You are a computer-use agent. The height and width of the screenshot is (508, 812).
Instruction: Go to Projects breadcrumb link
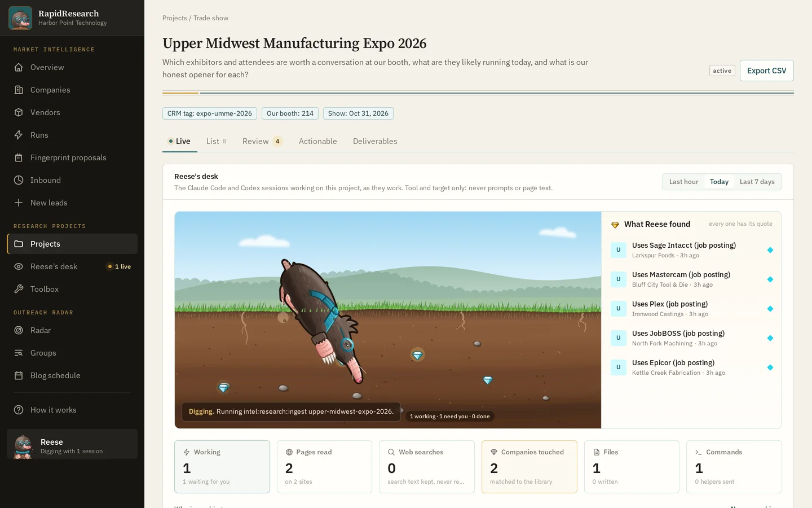point(174,18)
